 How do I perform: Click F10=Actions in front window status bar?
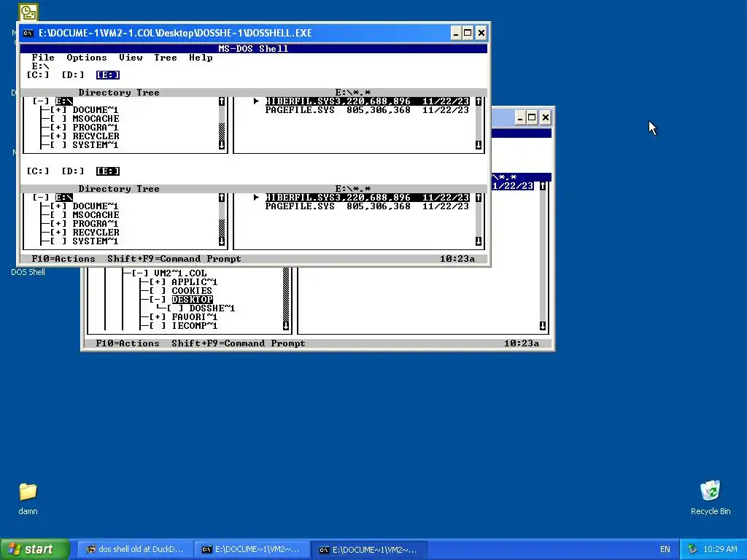[x=63, y=259]
